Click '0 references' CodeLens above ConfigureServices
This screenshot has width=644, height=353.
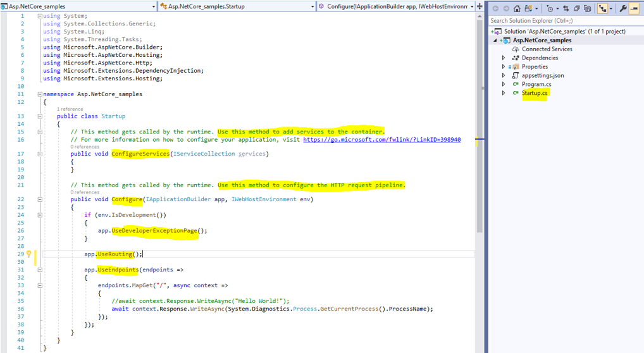[x=85, y=147]
